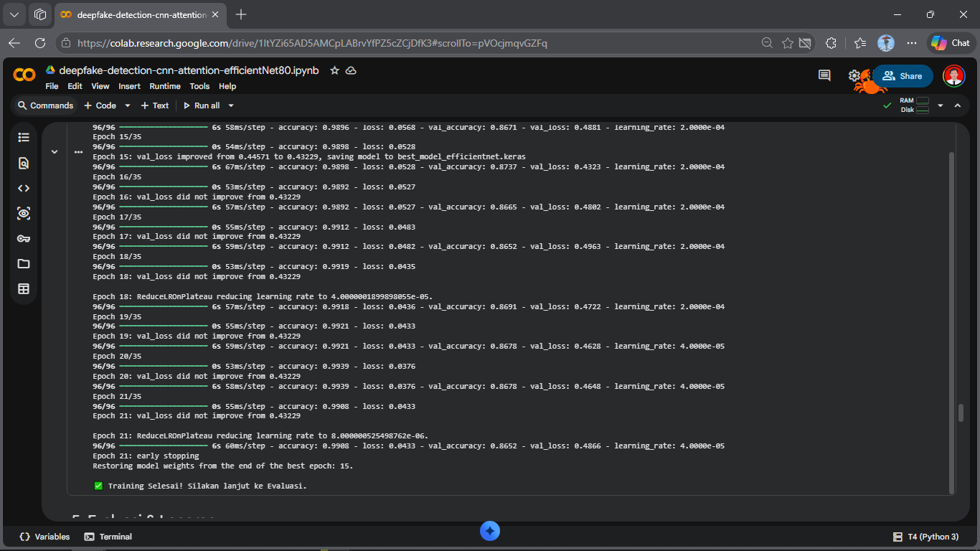Open the Edit menu
Viewport: 980px width, 551px height.
pos(75,86)
